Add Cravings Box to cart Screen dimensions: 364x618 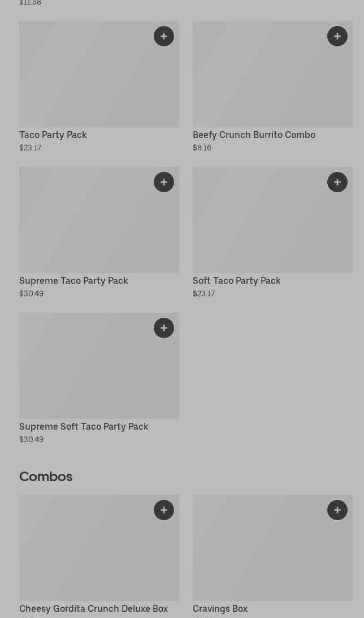coord(337,510)
